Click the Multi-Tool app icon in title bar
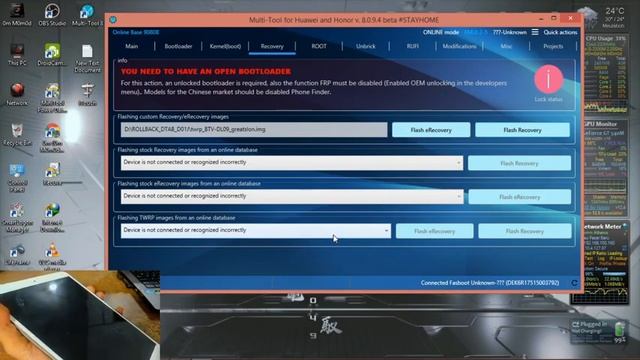The image size is (640, 360). tap(113, 20)
